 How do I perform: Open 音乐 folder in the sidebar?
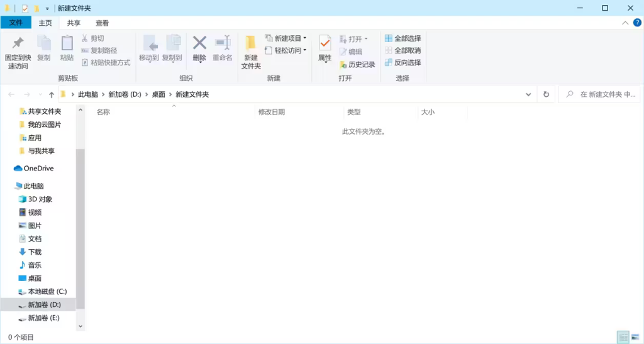click(30, 265)
